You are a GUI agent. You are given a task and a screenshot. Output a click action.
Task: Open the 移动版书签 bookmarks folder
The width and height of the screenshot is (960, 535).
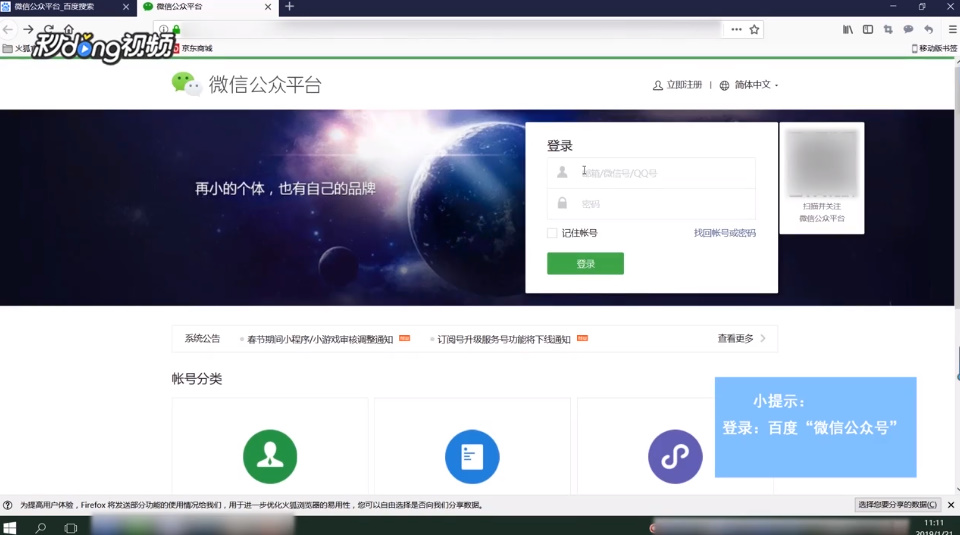coord(934,48)
